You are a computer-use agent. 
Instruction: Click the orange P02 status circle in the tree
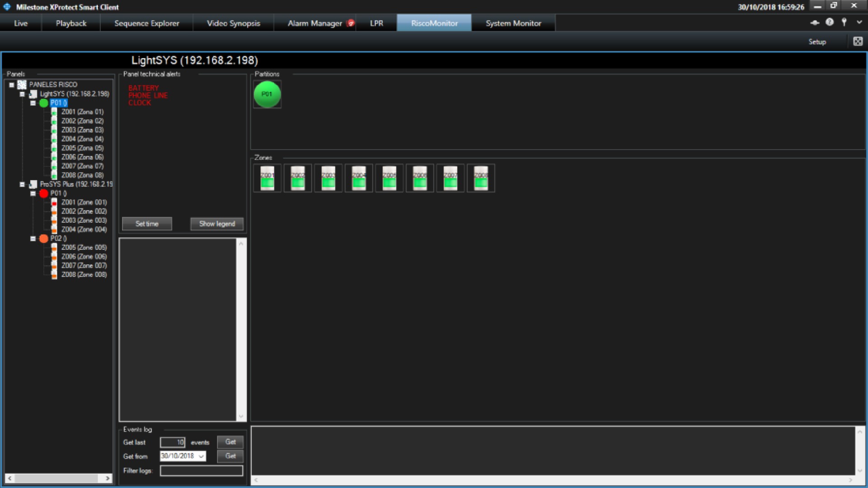(x=43, y=239)
